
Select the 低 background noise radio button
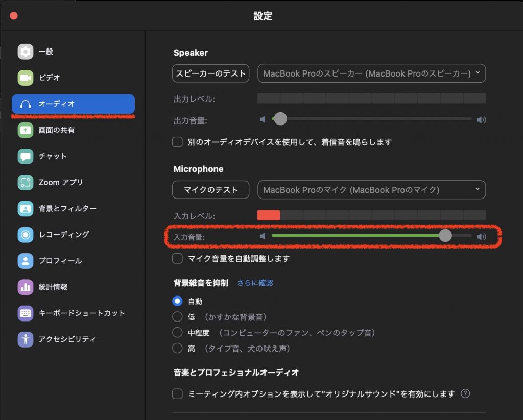pos(177,316)
